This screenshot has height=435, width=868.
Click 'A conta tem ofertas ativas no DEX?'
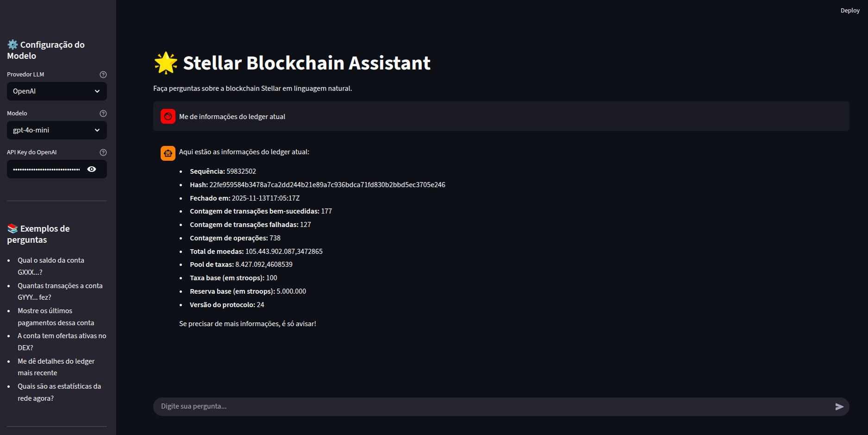click(62, 341)
